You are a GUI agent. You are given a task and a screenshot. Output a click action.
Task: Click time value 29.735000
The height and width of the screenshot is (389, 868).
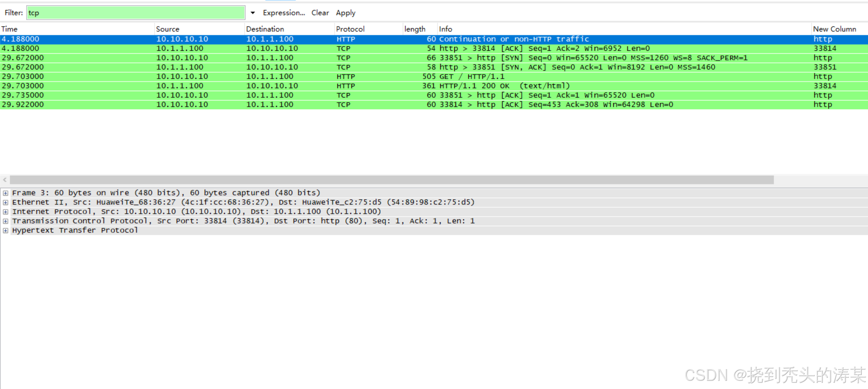[23, 95]
